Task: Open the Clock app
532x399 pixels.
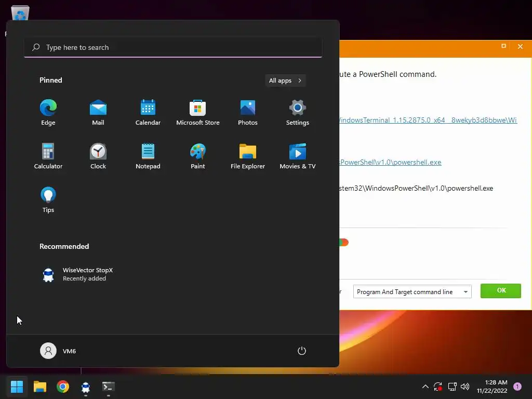Action: [x=98, y=156]
